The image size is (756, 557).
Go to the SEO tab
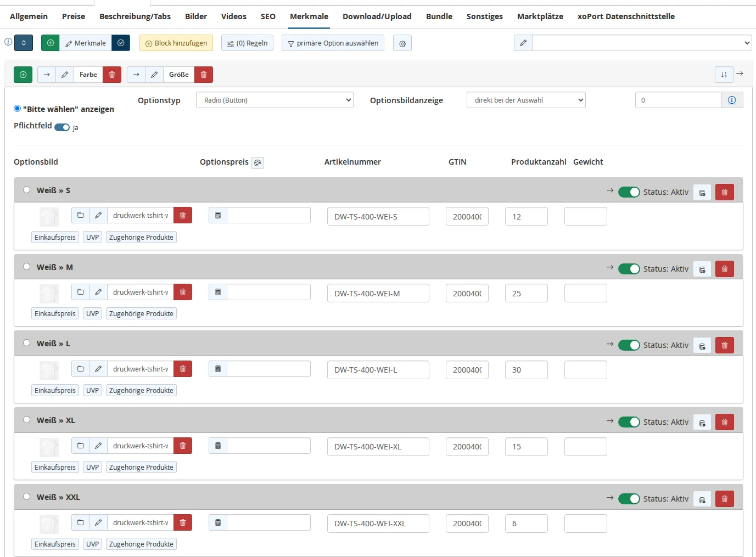click(268, 16)
